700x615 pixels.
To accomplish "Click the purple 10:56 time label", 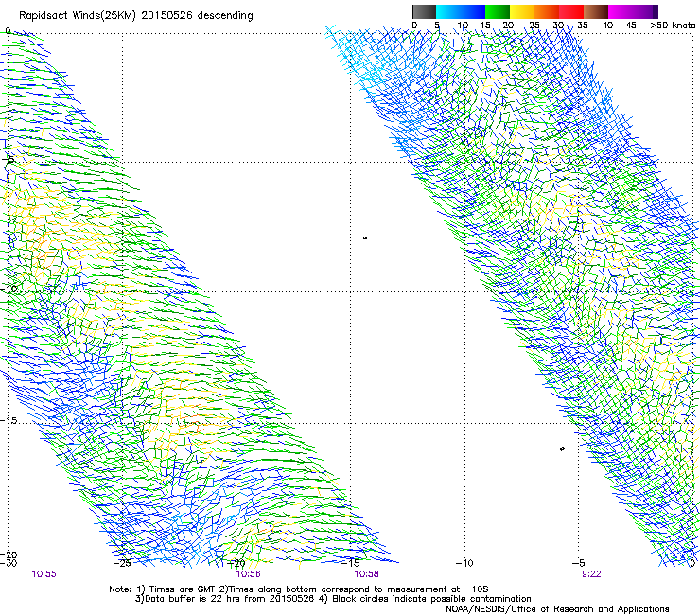I will point(248,574).
